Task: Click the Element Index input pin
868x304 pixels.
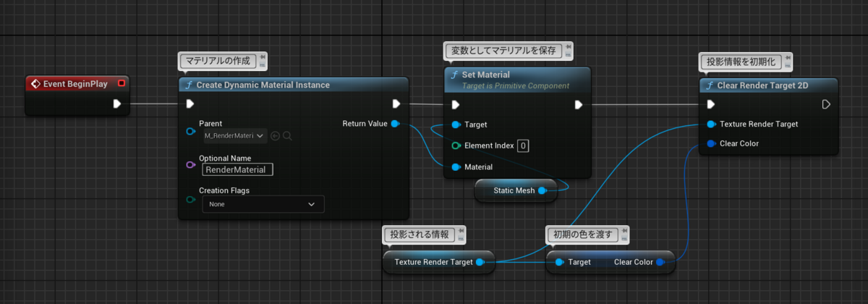Action: 456,145
